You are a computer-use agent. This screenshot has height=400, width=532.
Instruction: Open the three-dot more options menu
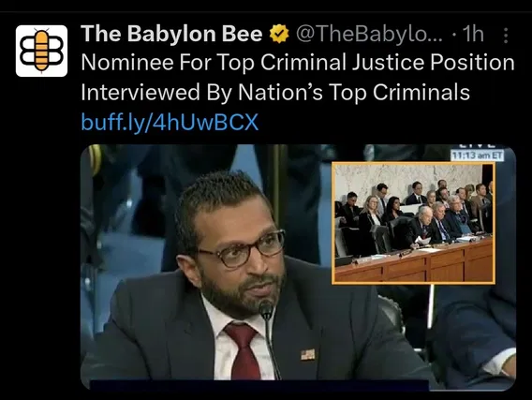pyautogui.click(x=506, y=36)
